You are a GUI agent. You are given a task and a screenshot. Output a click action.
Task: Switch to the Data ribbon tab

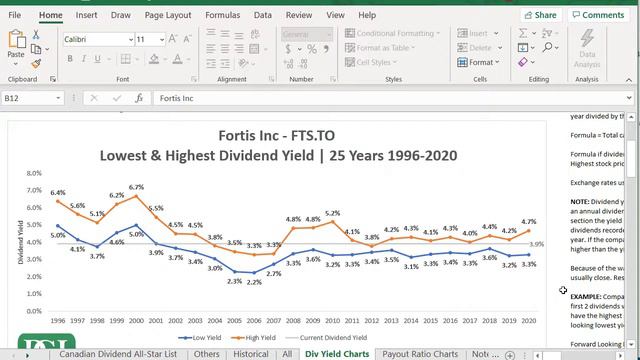262,15
